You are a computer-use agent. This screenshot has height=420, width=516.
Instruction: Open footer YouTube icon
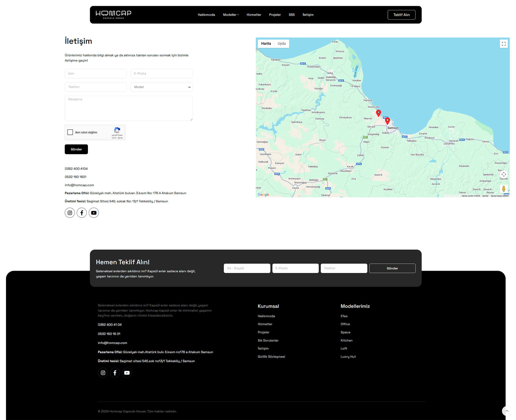tap(127, 373)
